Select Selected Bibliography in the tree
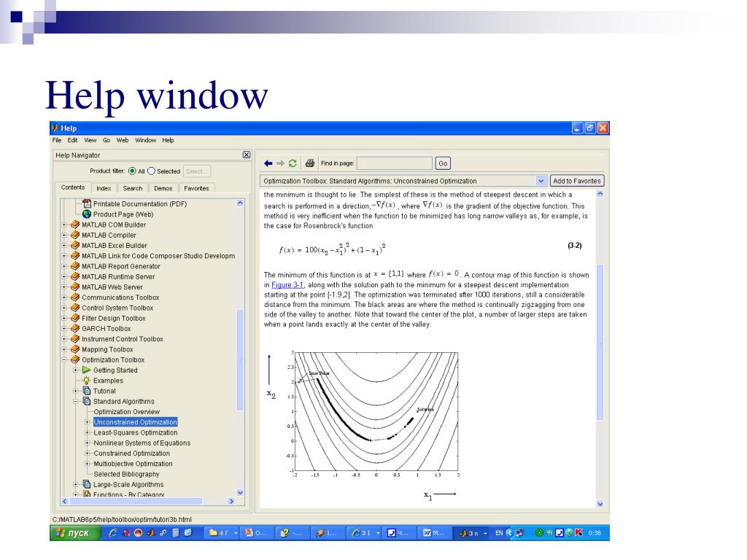The image size is (747, 560). tap(126, 474)
